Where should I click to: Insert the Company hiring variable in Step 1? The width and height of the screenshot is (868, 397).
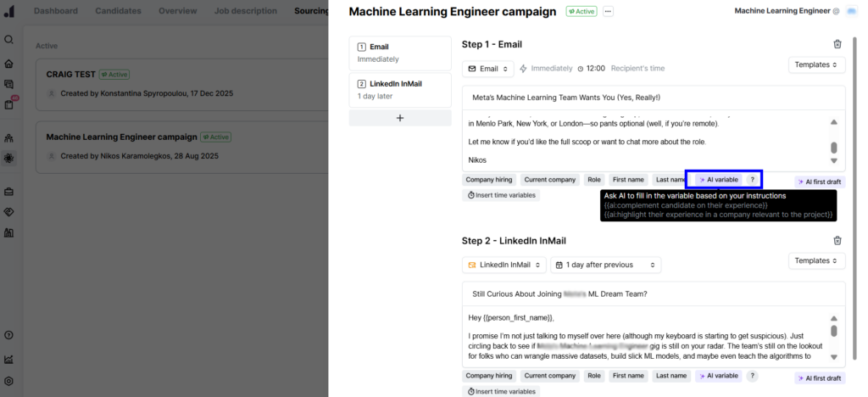point(488,180)
